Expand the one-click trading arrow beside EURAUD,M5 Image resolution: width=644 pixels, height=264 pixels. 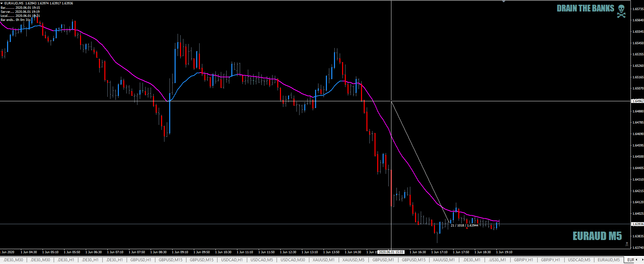[x=2, y=3]
